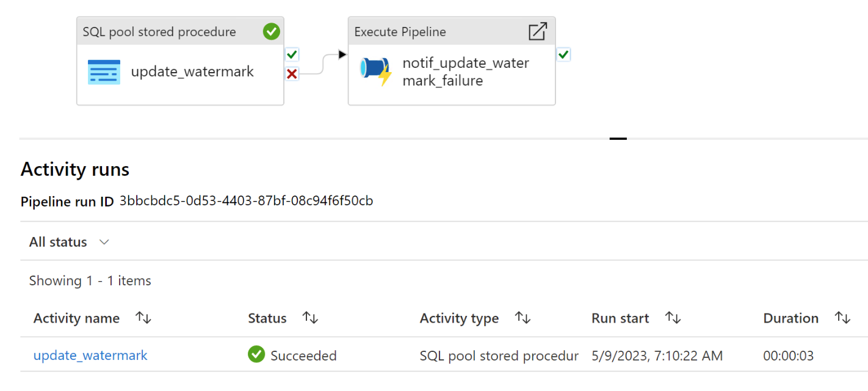Click the Pipeline run ID value
Image resolution: width=868 pixels, height=391 pixels.
pos(246,201)
